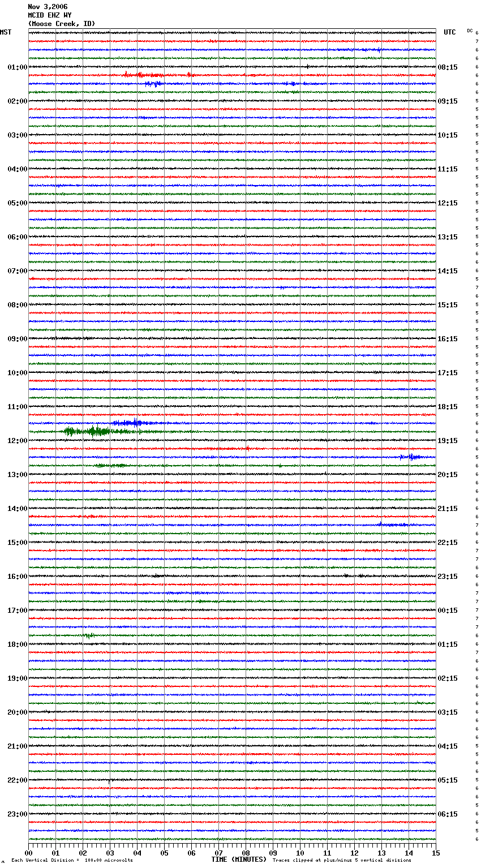Click the 'MST' time zone header
The image size is (481, 868).
6,32
